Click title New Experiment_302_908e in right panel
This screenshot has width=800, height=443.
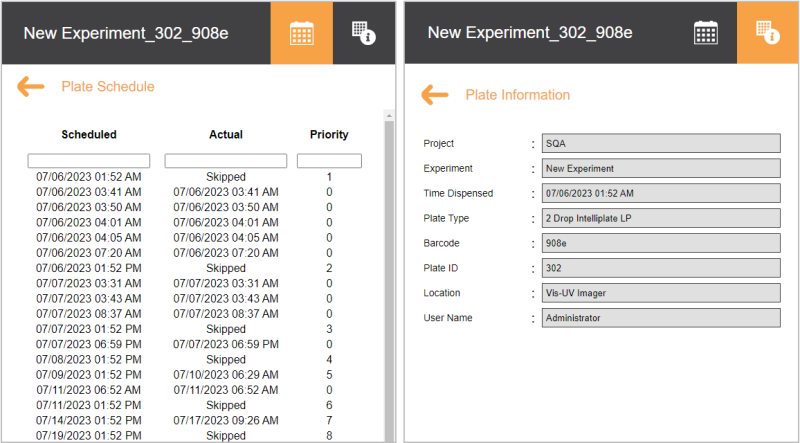tap(530, 33)
